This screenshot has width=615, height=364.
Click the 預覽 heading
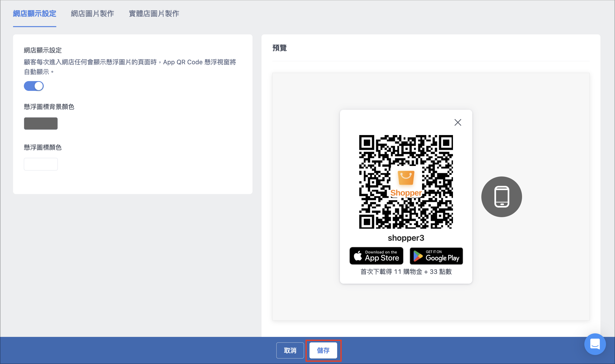(280, 48)
